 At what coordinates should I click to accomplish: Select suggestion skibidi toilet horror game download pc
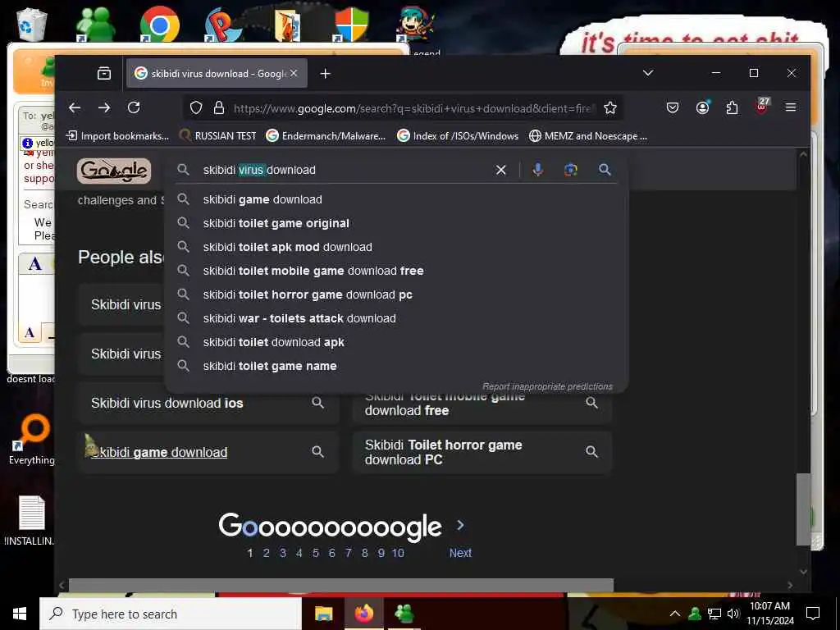pyautogui.click(x=396, y=294)
